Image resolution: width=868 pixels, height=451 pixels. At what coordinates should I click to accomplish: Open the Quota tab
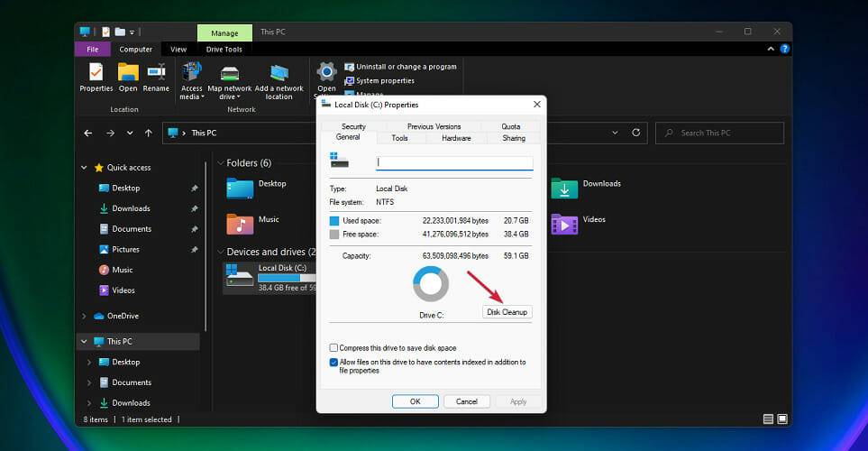tap(510, 126)
